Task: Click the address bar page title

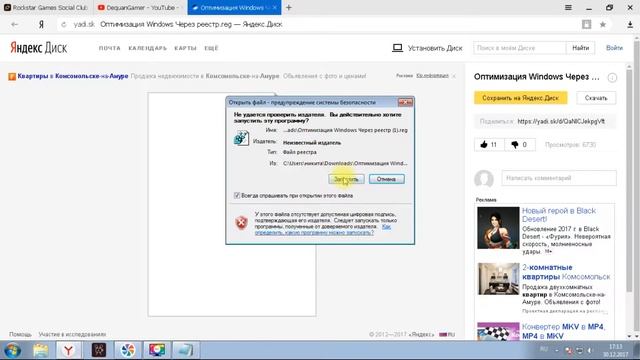Action: coord(191,24)
